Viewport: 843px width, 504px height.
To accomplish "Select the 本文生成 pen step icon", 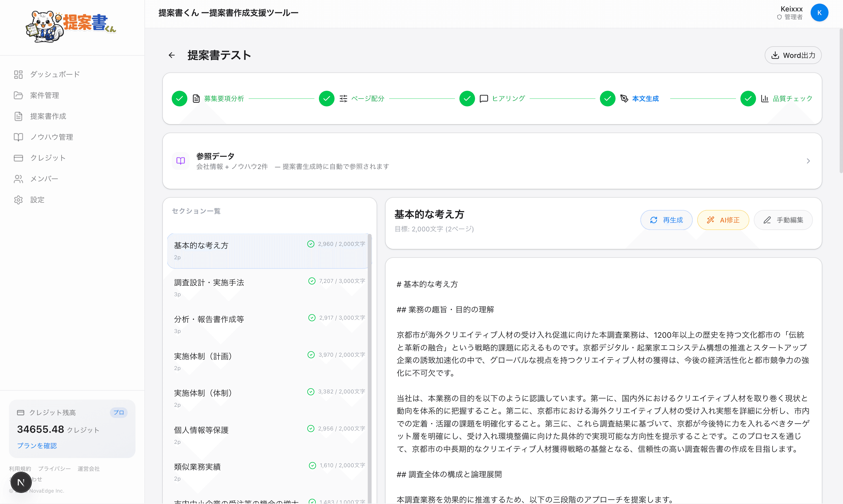I will [624, 98].
